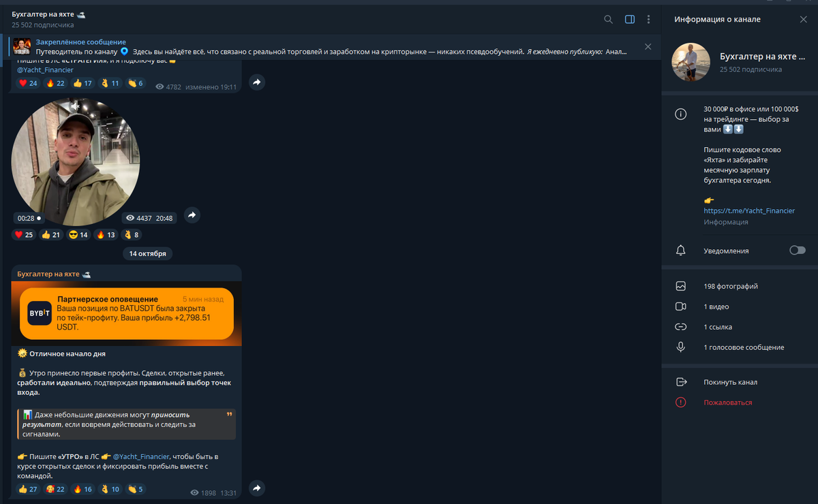Viewport: 818px width, 504px height.
Task: Forward the Bybit profit post
Action: click(x=256, y=488)
